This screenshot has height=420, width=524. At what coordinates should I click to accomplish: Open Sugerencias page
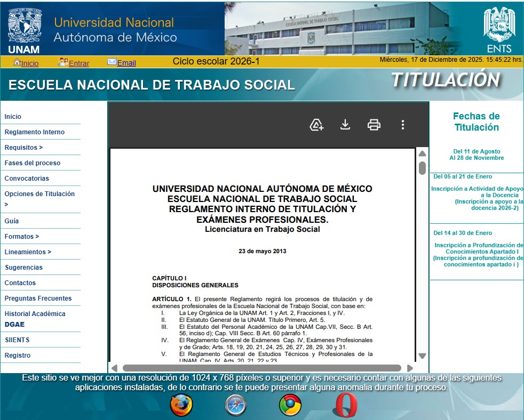click(23, 268)
